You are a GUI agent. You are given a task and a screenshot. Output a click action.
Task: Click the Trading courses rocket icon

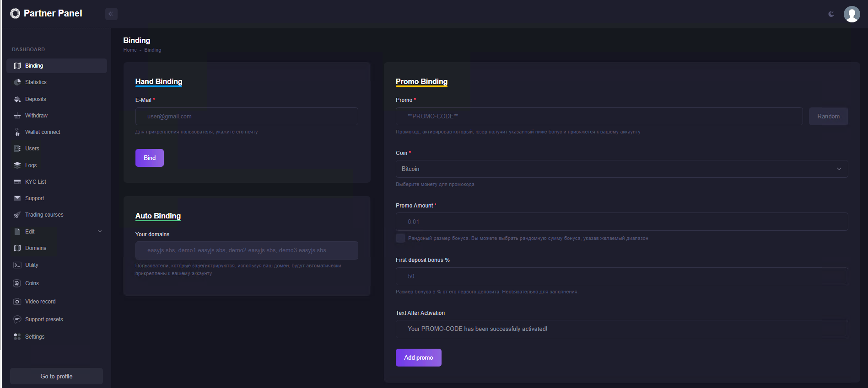pos(17,215)
